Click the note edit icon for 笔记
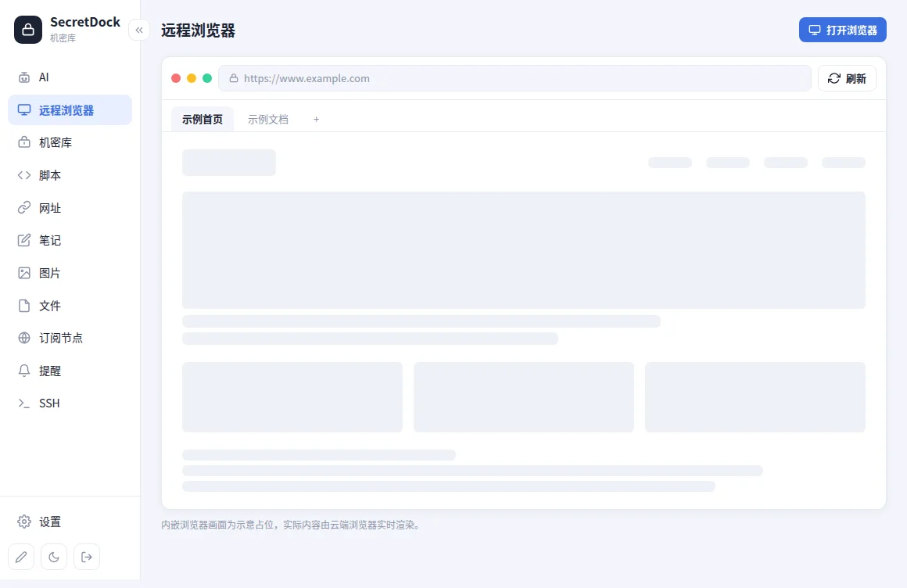The width and height of the screenshot is (907, 588). [x=24, y=240]
